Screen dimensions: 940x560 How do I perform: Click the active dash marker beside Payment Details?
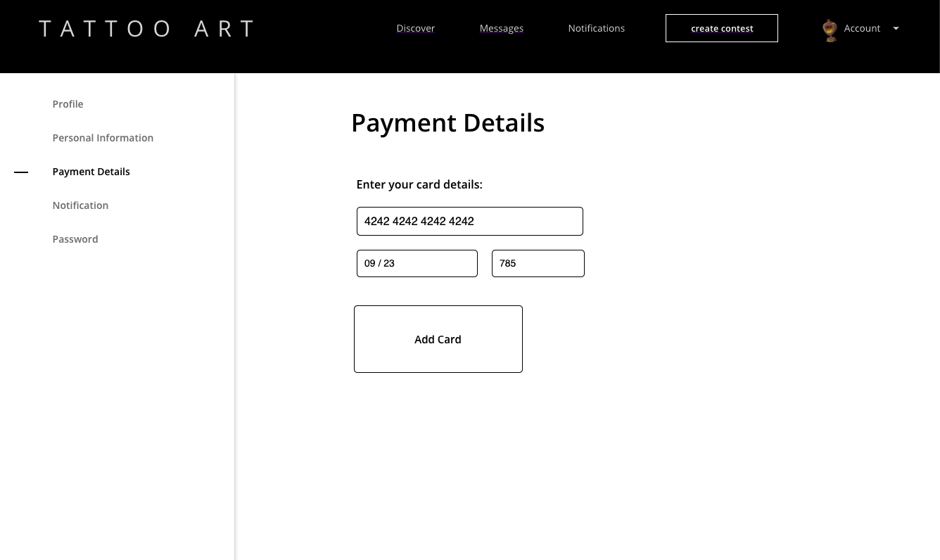[x=21, y=172]
